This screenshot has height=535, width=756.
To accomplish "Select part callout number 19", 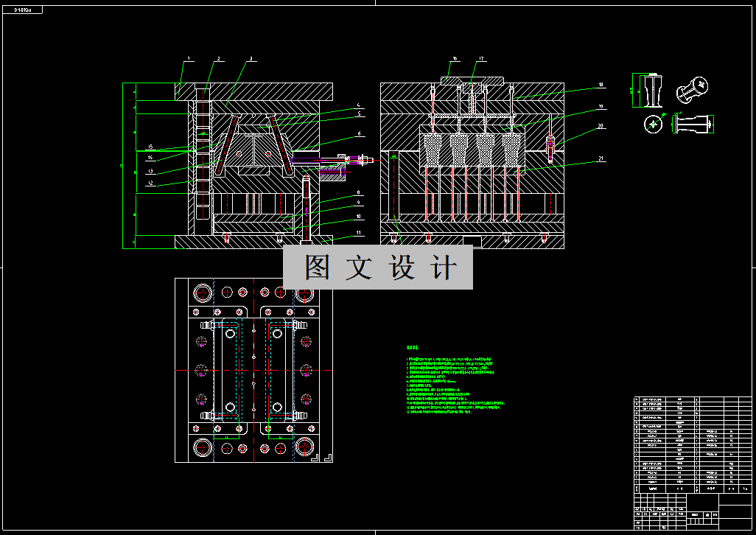I will click(601, 107).
